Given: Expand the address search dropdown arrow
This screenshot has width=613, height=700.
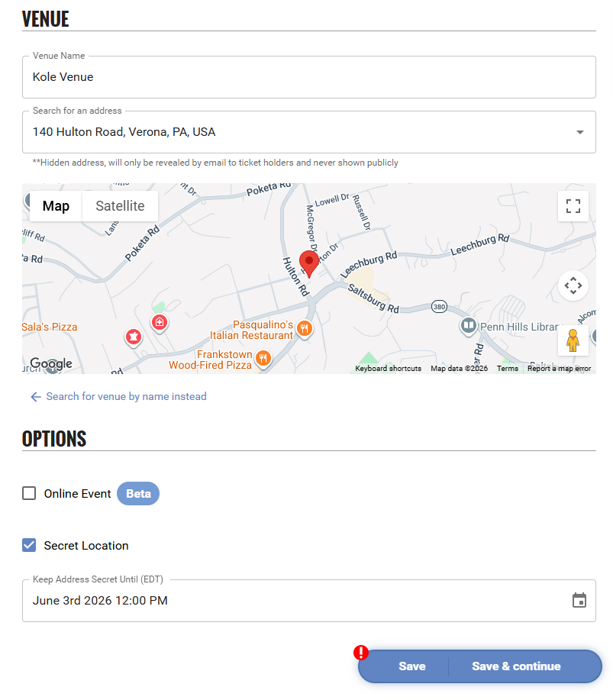Looking at the screenshot, I should [579, 132].
